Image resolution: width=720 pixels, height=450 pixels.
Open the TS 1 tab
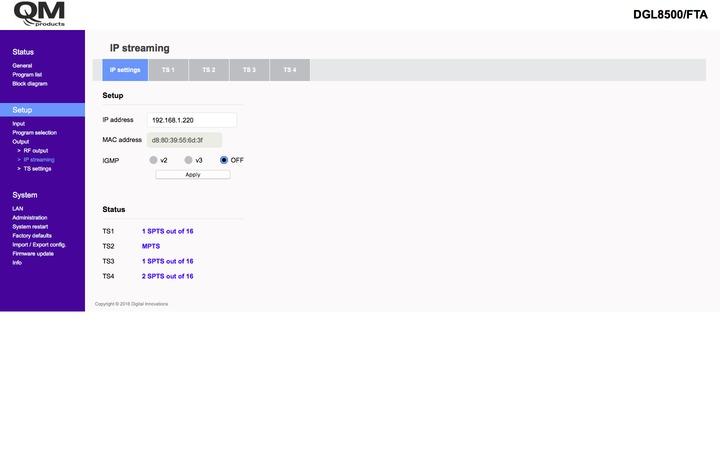tap(168, 70)
